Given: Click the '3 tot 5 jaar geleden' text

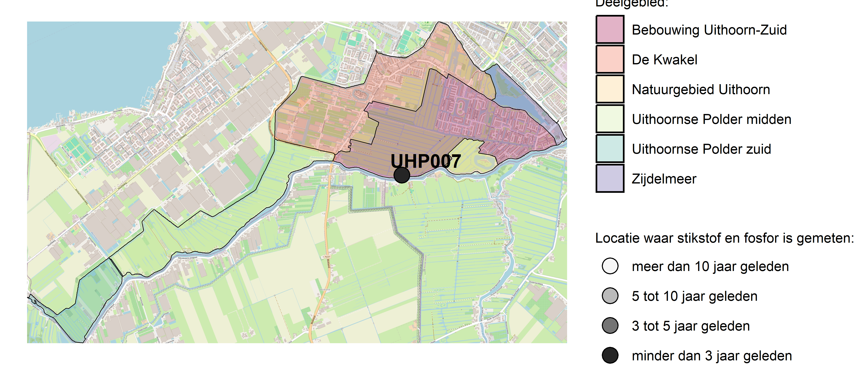Looking at the screenshot, I should point(691,326).
